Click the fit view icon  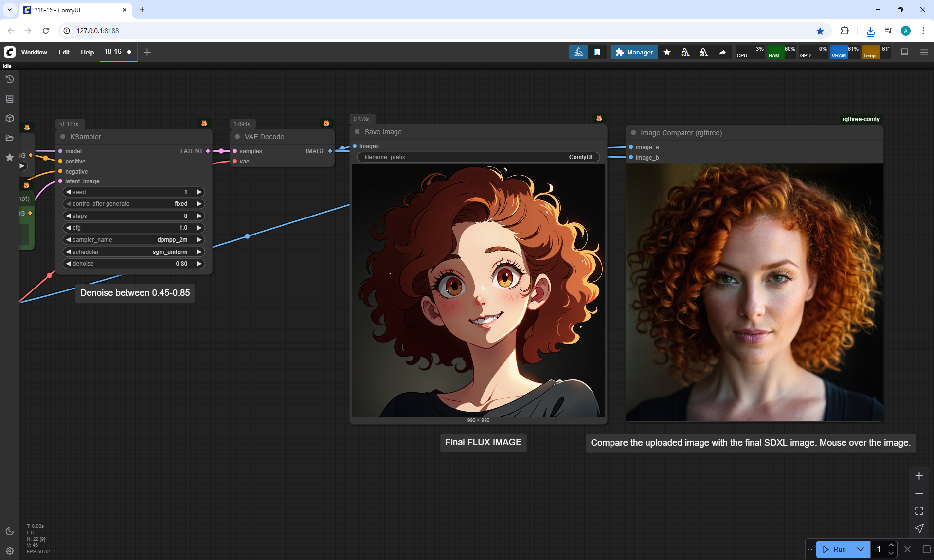click(x=919, y=511)
